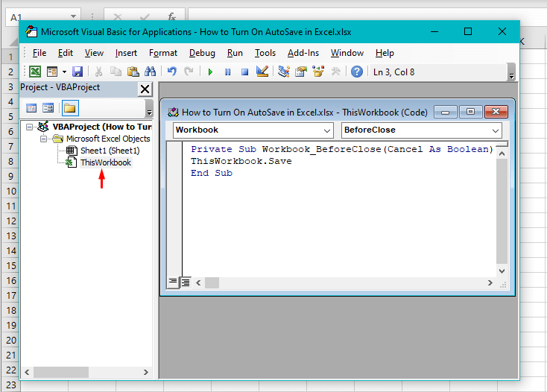
Task: Restore down the ThisWorkbook code window
Action: point(470,112)
